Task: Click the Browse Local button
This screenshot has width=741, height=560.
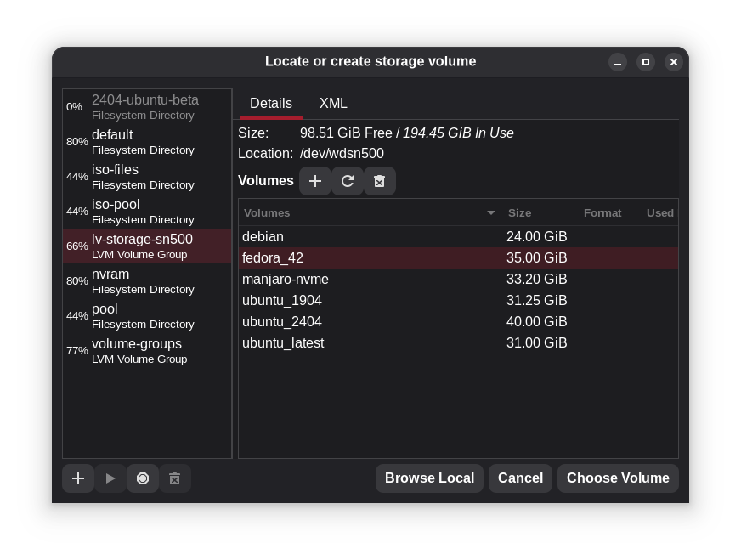Action: click(x=429, y=478)
